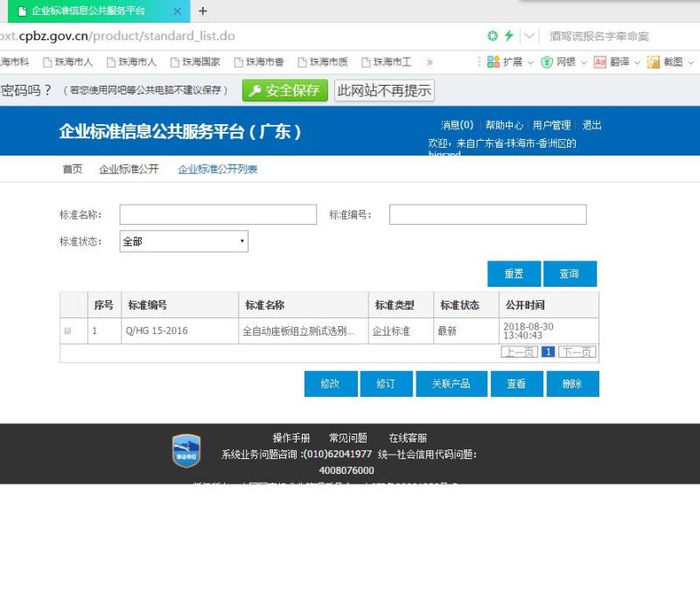This screenshot has width=700, height=613.
Task: Close the 企业标准信息公共服务平台 browser tab
Action: [178, 11]
